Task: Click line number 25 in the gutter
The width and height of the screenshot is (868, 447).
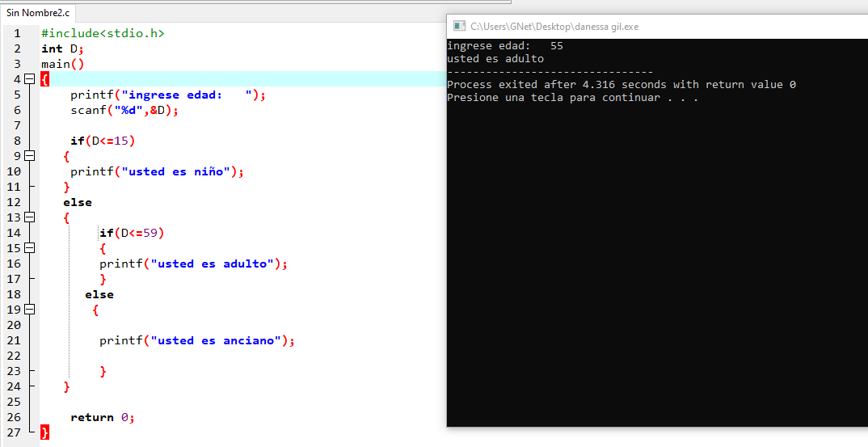Action: pyautogui.click(x=14, y=402)
